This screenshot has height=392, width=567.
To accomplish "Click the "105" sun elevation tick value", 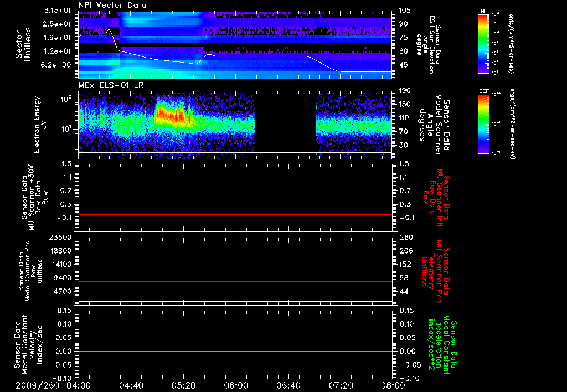I will [404, 11].
